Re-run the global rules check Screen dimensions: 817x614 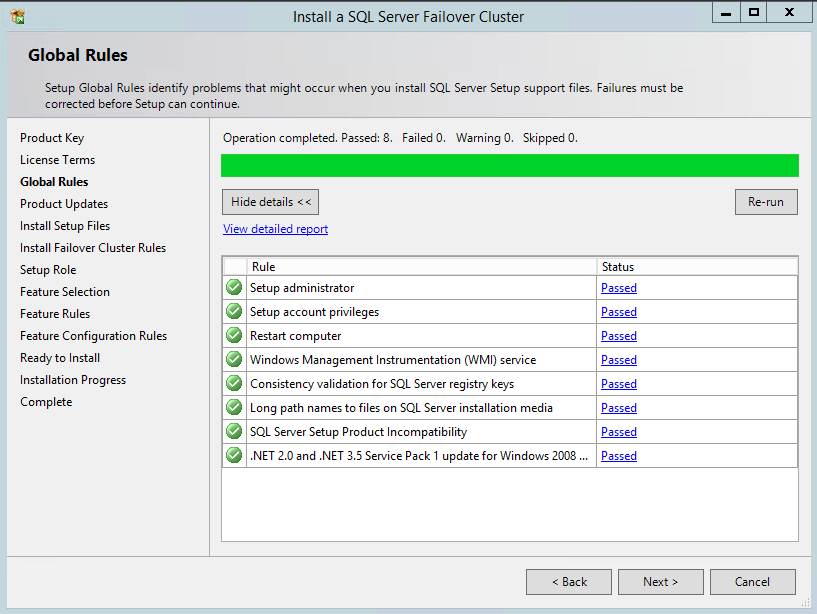[766, 202]
